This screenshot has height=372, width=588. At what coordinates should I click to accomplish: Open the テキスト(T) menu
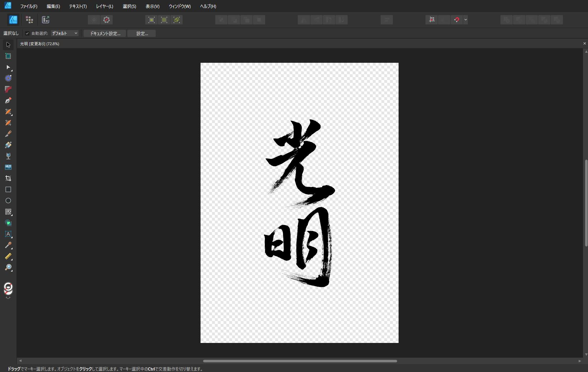(78, 6)
